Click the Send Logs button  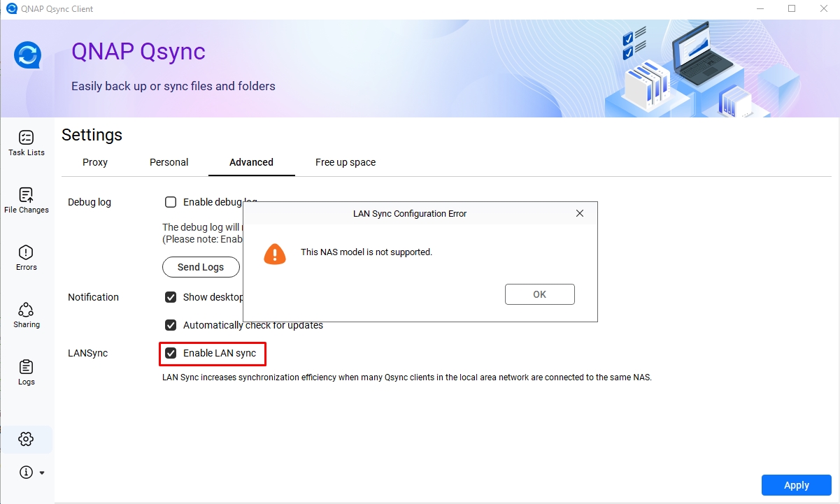[x=201, y=267]
